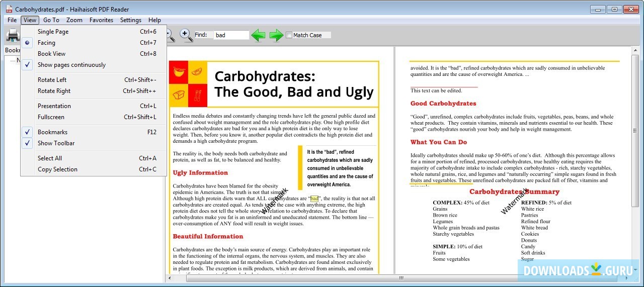644x287 pixels.
Task: Click the 'What You Can Do' heading
Action: pos(439,142)
